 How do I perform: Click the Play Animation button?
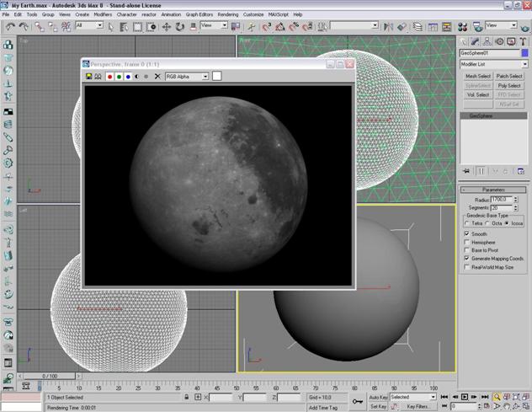(x=465, y=397)
